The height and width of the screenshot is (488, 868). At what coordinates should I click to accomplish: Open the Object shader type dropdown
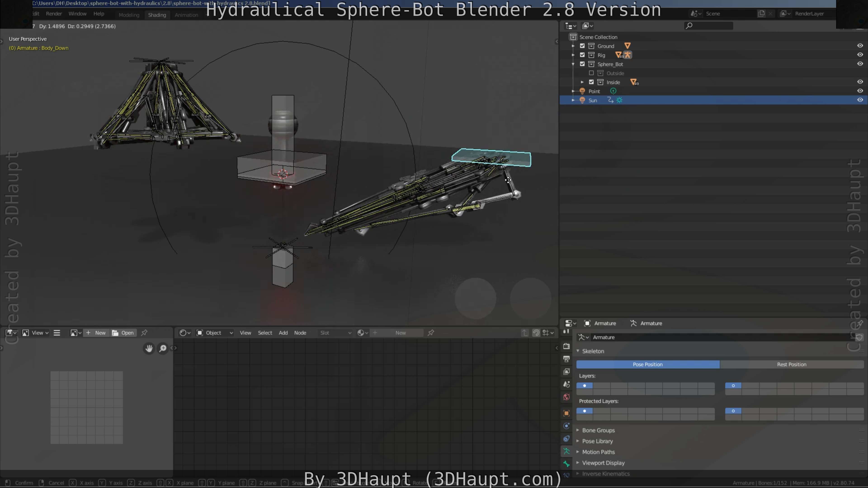215,333
